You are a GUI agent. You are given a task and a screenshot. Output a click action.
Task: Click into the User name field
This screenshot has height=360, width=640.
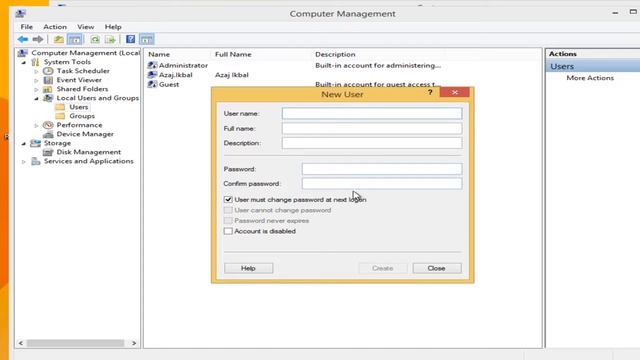pos(372,113)
